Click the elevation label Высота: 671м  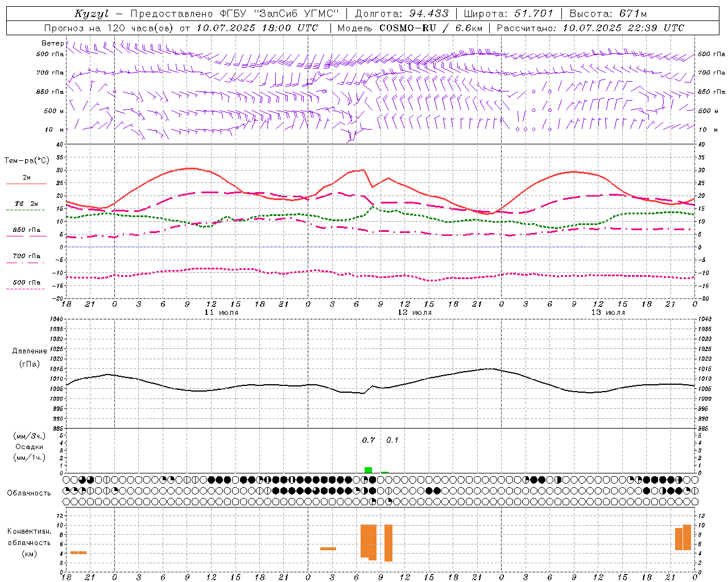[608, 14]
